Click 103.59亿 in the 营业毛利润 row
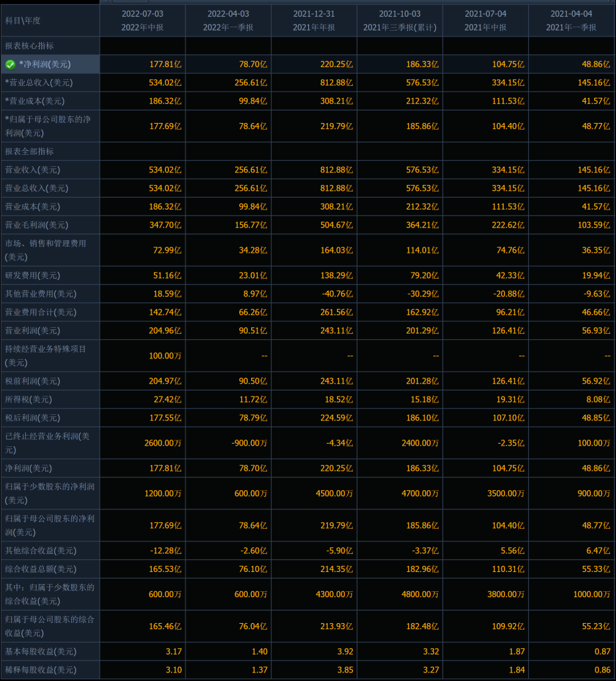 coord(594,225)
